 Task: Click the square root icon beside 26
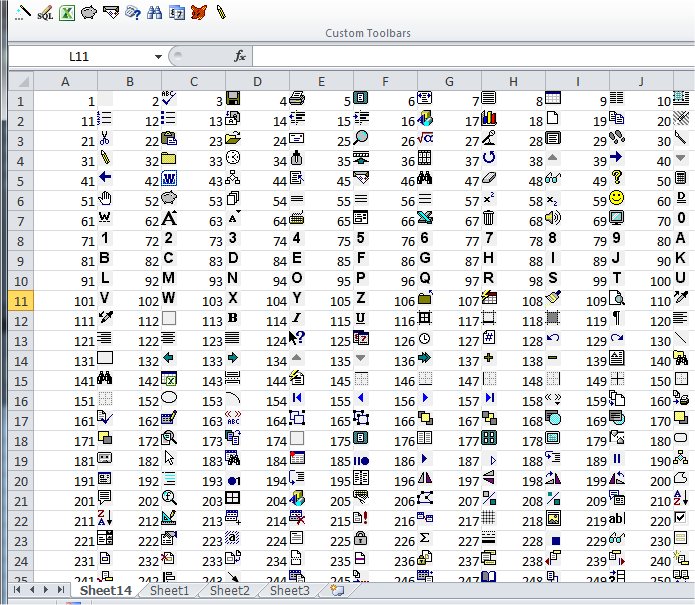click(425, 138)
